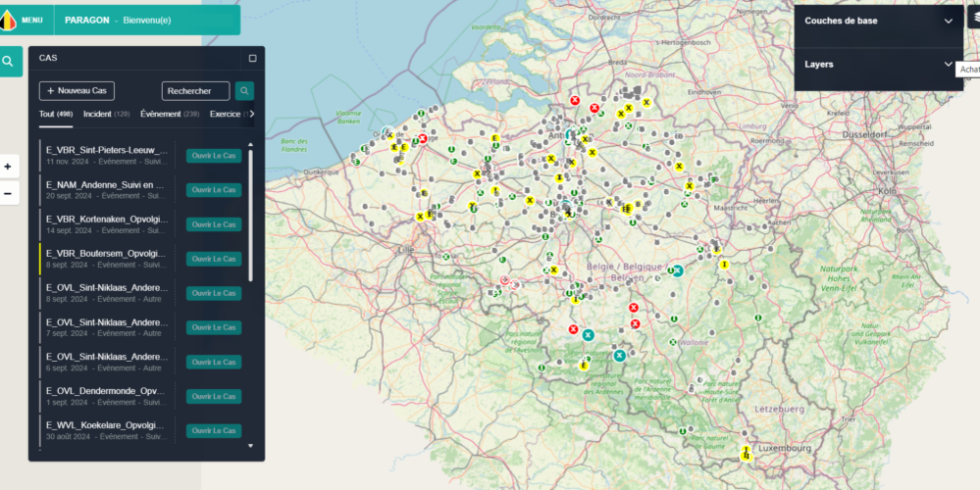Switch to the Tout (498) tab

tap(56, 115)
